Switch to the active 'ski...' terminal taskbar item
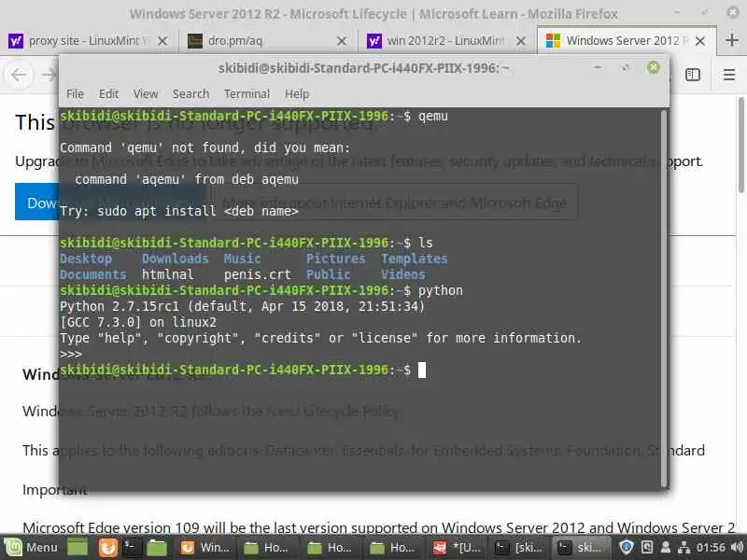 pos(580,548)
